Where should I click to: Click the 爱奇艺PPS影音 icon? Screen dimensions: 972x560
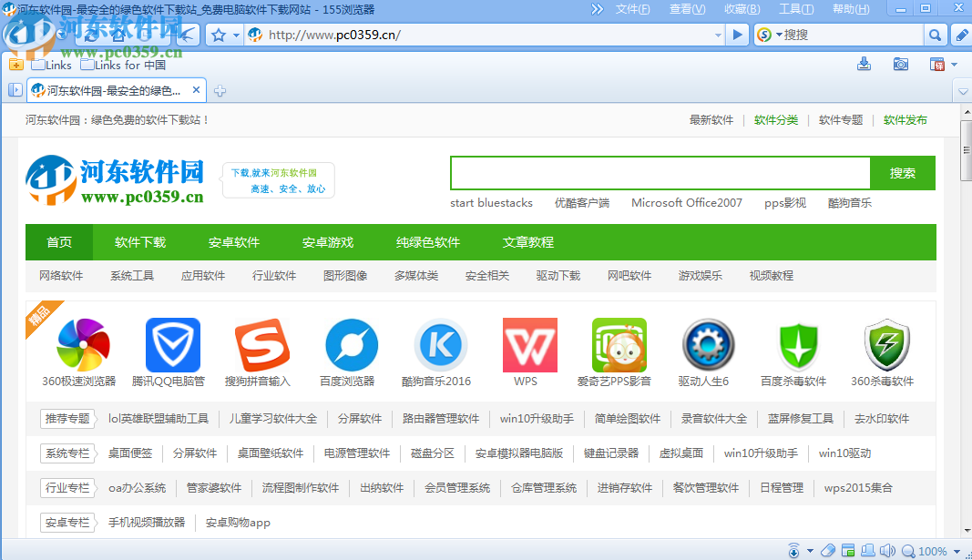point(619,345)
